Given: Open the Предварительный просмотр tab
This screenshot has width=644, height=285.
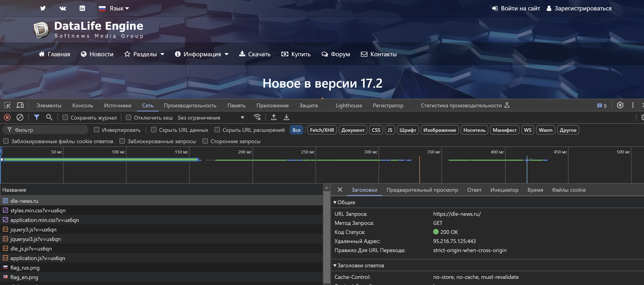Looking at the screenshot, I should point(422,190).
